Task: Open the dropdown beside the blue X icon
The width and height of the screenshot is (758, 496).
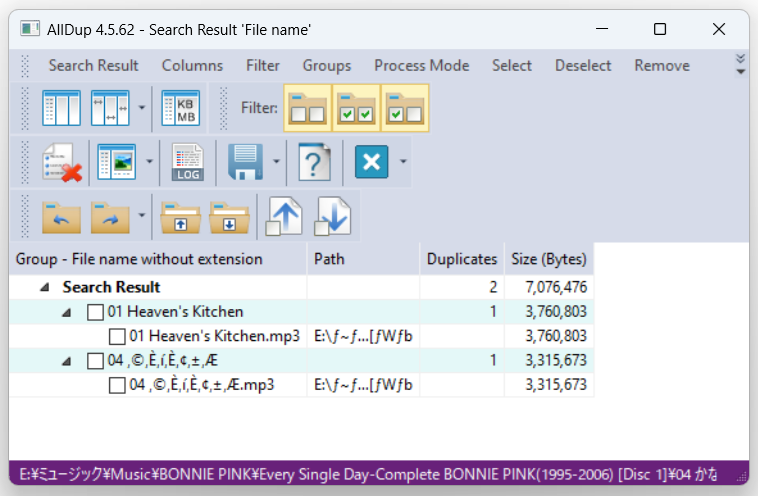Action: pos(403,161)
